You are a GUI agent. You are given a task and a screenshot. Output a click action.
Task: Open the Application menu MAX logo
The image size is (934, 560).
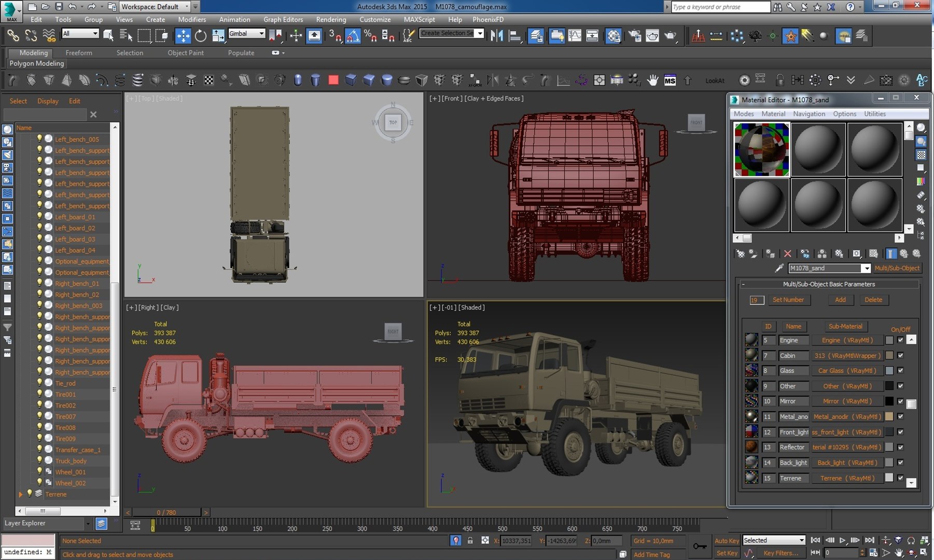click(x=11, y=11)
